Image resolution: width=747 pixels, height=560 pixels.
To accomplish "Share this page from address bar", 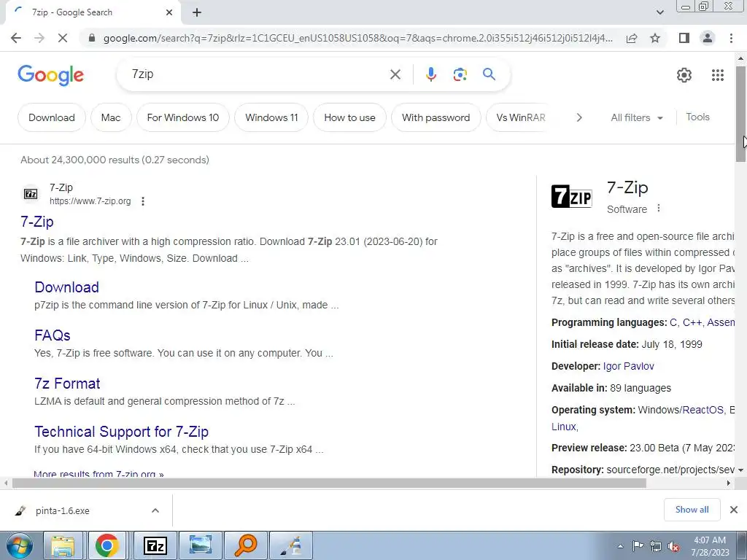I will click(x=632, y=38).
